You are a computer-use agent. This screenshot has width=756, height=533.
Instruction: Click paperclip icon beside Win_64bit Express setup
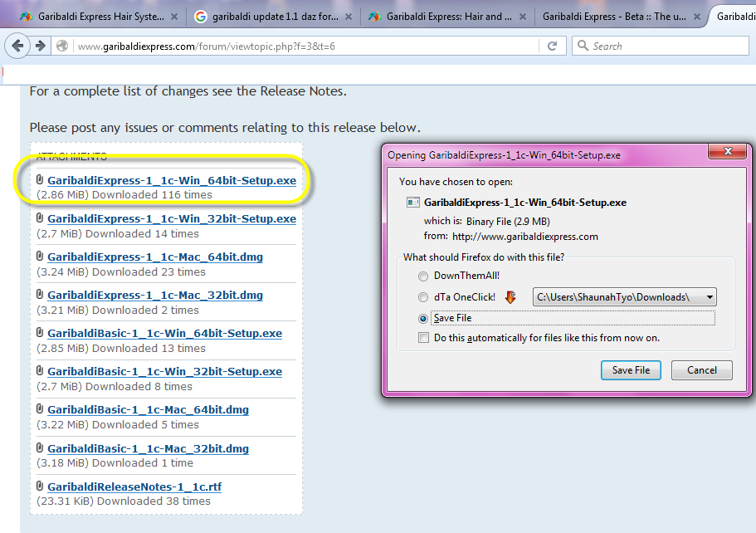click(x=40, y=180)
